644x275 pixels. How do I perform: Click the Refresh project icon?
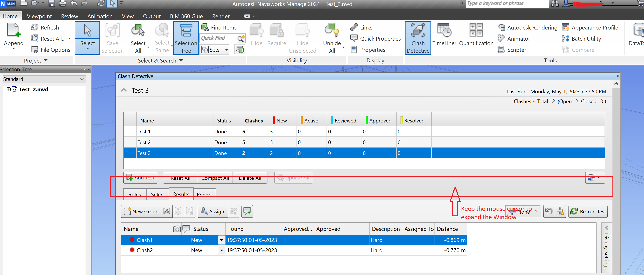click(x=35, y=27)
